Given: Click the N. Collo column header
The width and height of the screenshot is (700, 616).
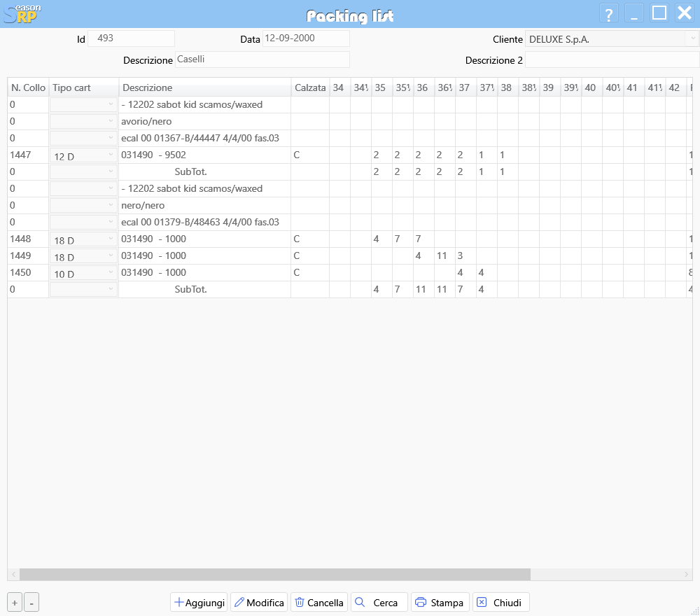Looking at the screenshot, I should 28,87.
